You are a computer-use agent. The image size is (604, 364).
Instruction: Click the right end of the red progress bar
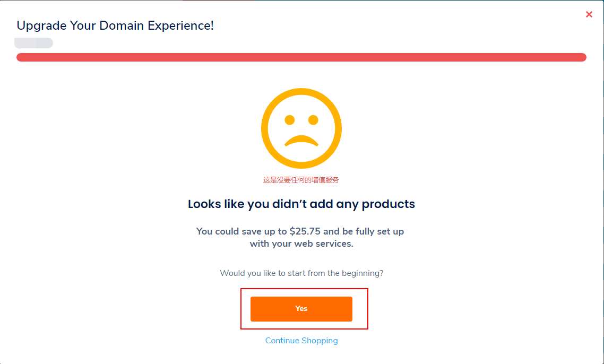[x=582, y=57]
